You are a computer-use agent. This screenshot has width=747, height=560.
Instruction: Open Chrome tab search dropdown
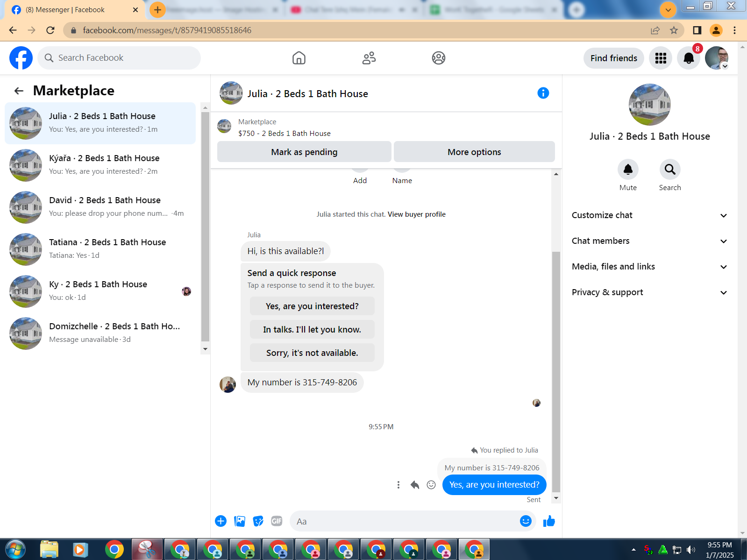668,9
